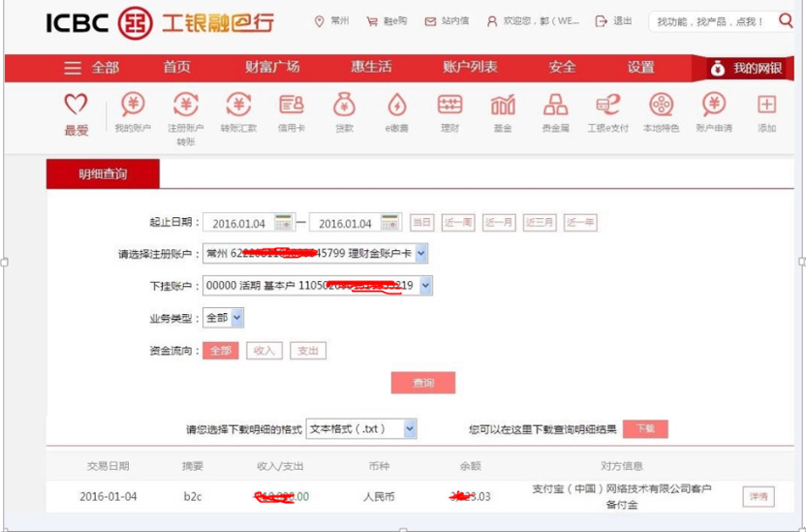Click the 对方信息 column header
The width and height of the screenshot is (806, 532).
tap(622, 466)
